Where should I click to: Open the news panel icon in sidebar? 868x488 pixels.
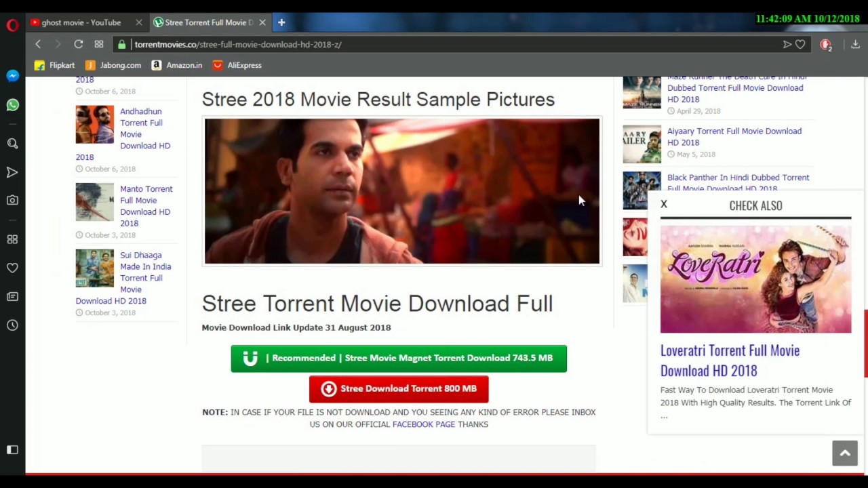(12, 297)
